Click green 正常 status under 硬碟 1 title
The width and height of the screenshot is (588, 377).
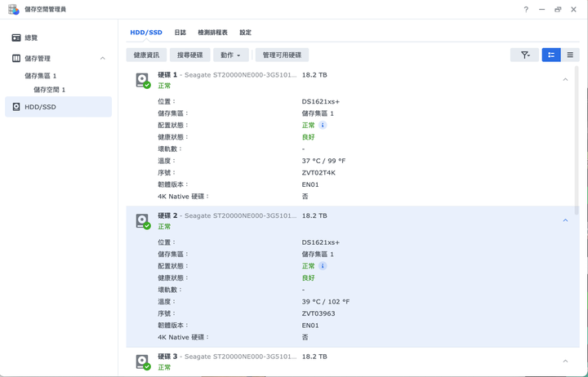pyautogui.click(x=164, y=86)
